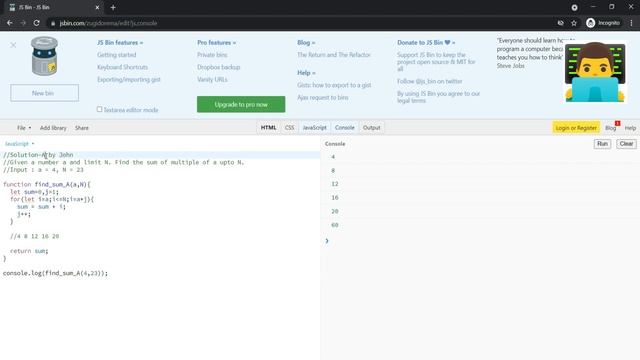Open Keyboard Shortcuts link
The width and height of the screenshot is (640, 360).
point(122,67)
